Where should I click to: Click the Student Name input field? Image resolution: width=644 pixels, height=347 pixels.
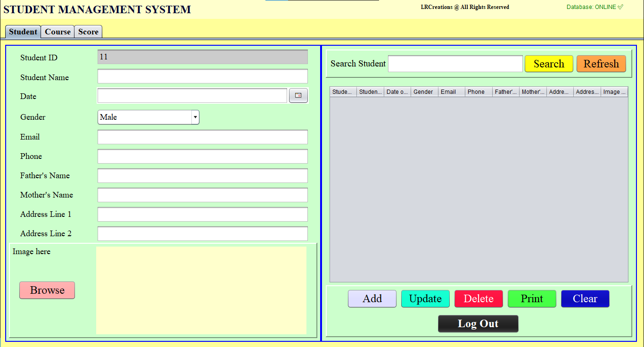point(202,76)
